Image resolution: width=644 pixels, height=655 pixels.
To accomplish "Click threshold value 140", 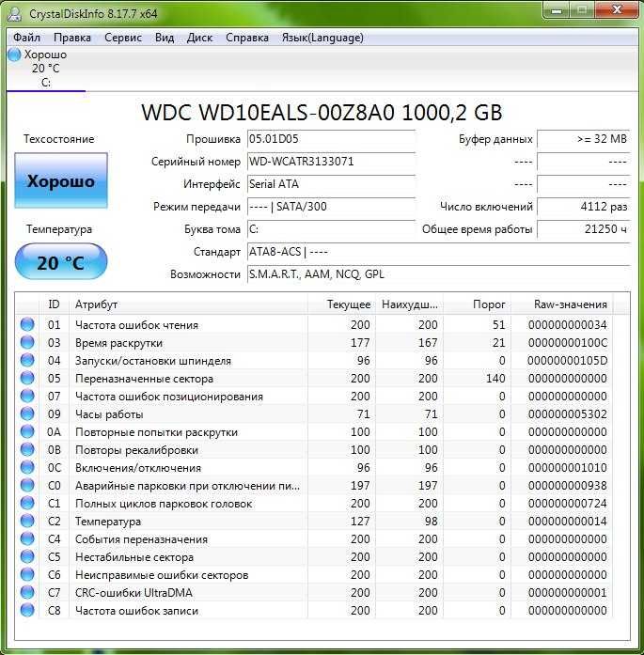I will coord(495,379).
